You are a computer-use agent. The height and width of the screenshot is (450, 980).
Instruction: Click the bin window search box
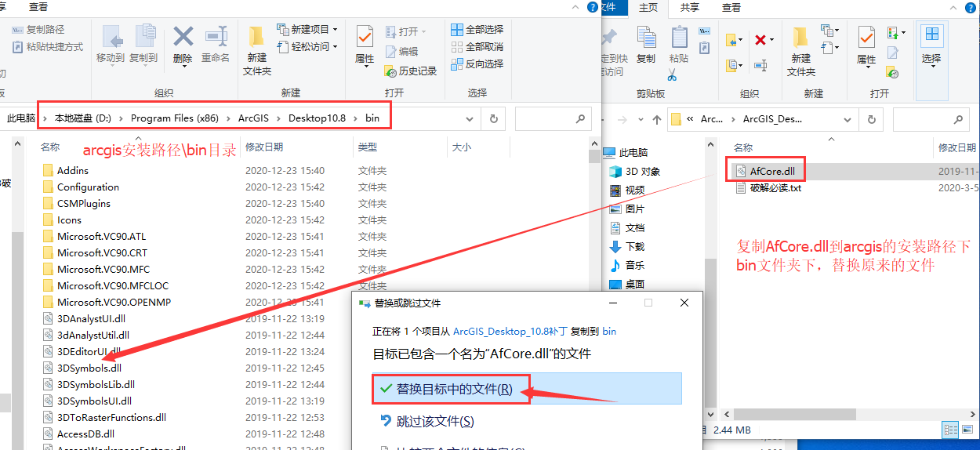[x=553, y=119]
